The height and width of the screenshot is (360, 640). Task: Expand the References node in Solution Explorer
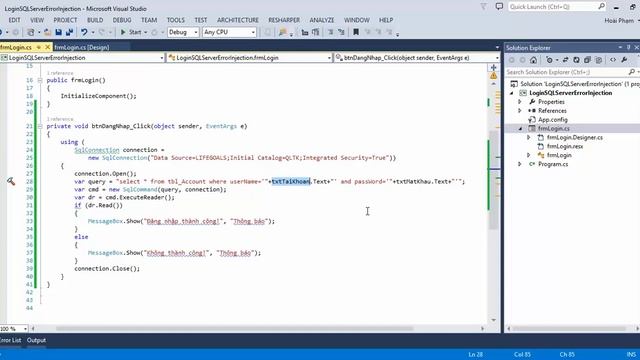pos(520,111)
